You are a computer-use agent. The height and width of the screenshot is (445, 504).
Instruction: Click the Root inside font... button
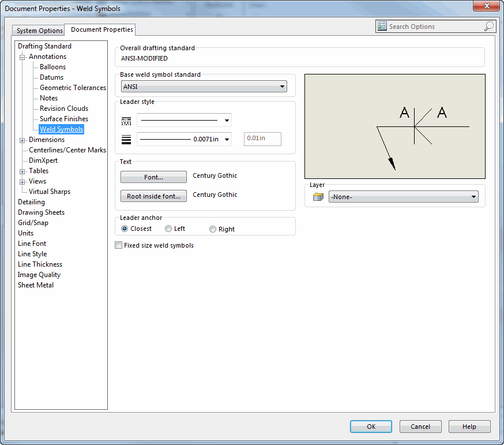pyautogui.click(x=153, y=196)
